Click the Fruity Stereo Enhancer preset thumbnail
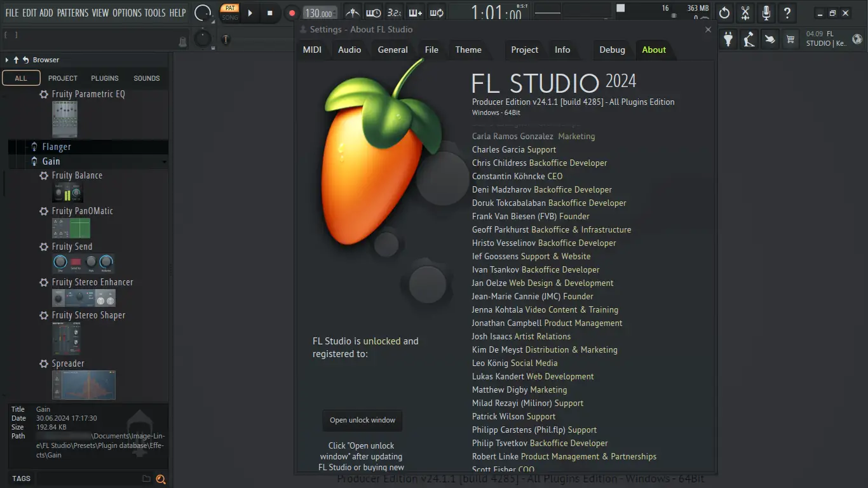The image size is (868, 488). 84,298
